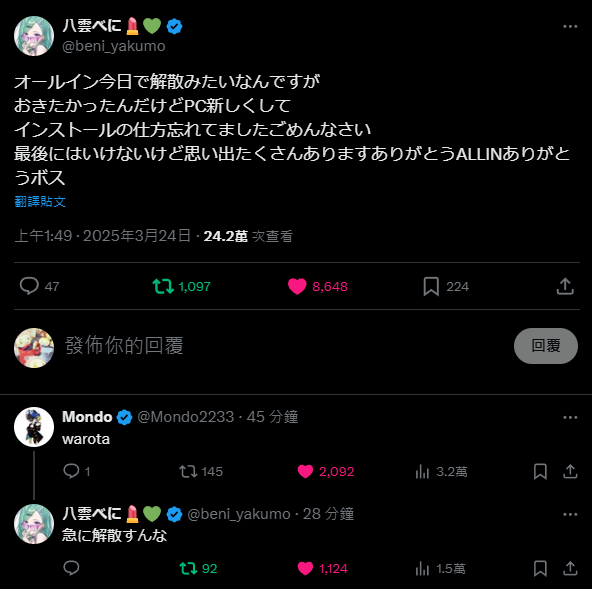Undo the main post's repost showing 1,097
Viewport: 592px width, 589px height.
[163, 286]
